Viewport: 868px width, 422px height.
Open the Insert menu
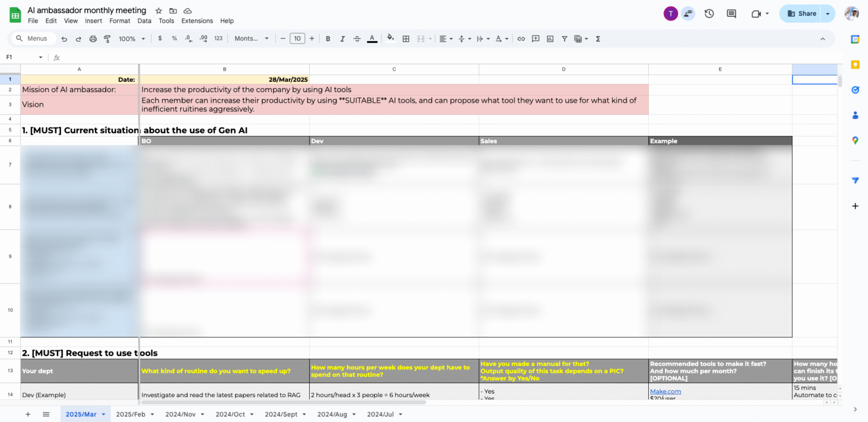click(94, 21)
